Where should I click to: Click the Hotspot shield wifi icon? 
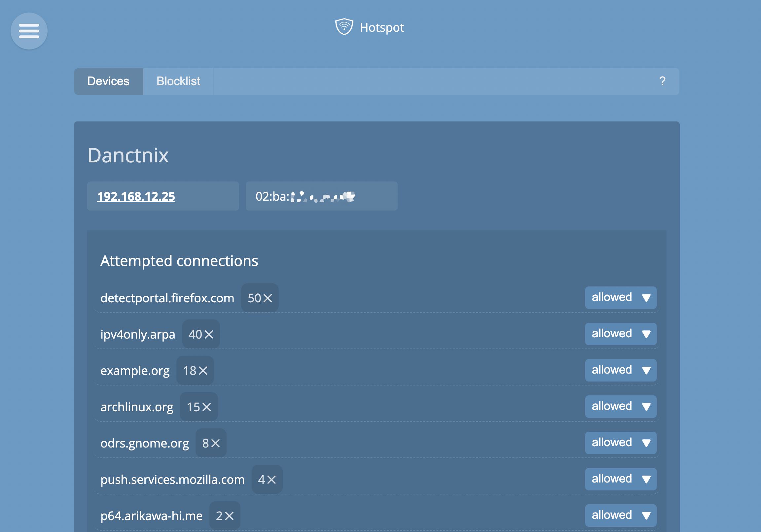coord(344,27)
